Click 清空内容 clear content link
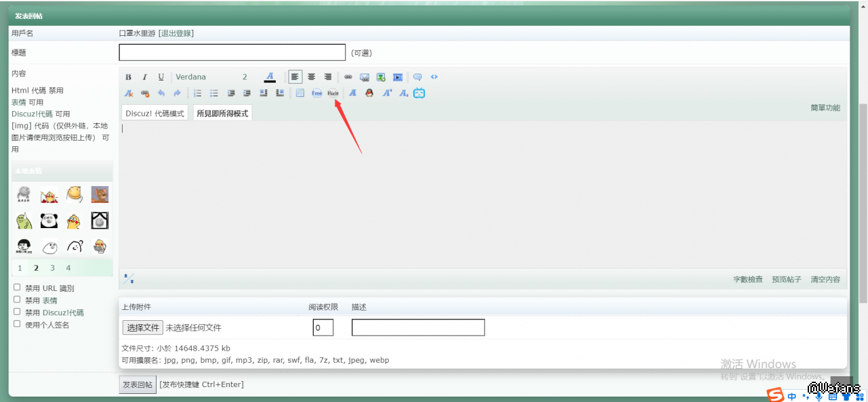Viewport: 868px width, 402px height. point(825,280)
